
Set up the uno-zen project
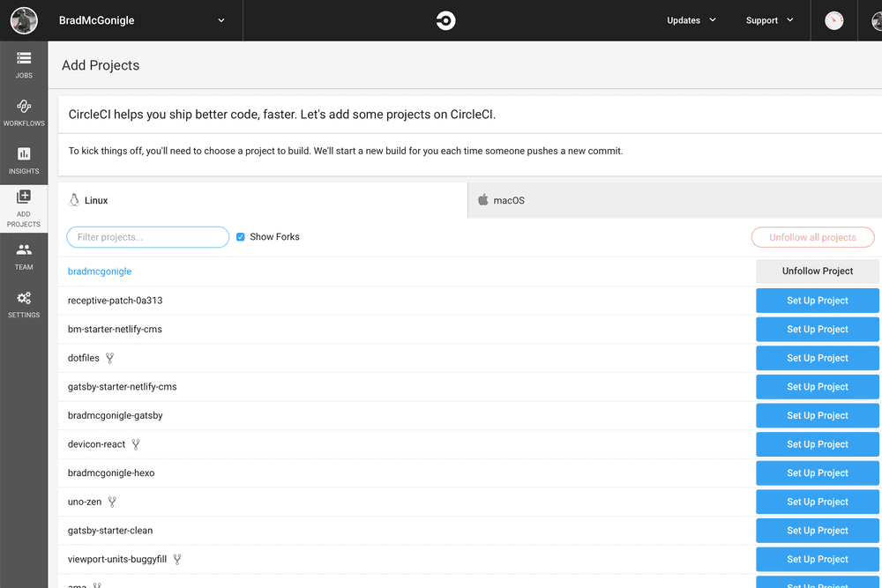[x=818, y=502]
